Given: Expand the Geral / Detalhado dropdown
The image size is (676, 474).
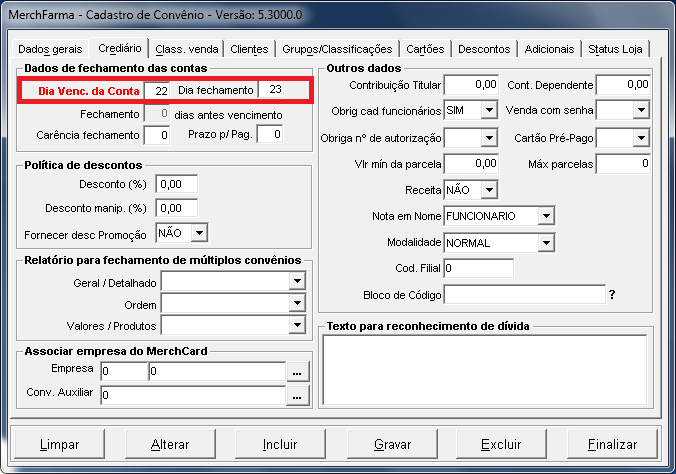Looking at the screenshot, I should [x=297, y=281].
